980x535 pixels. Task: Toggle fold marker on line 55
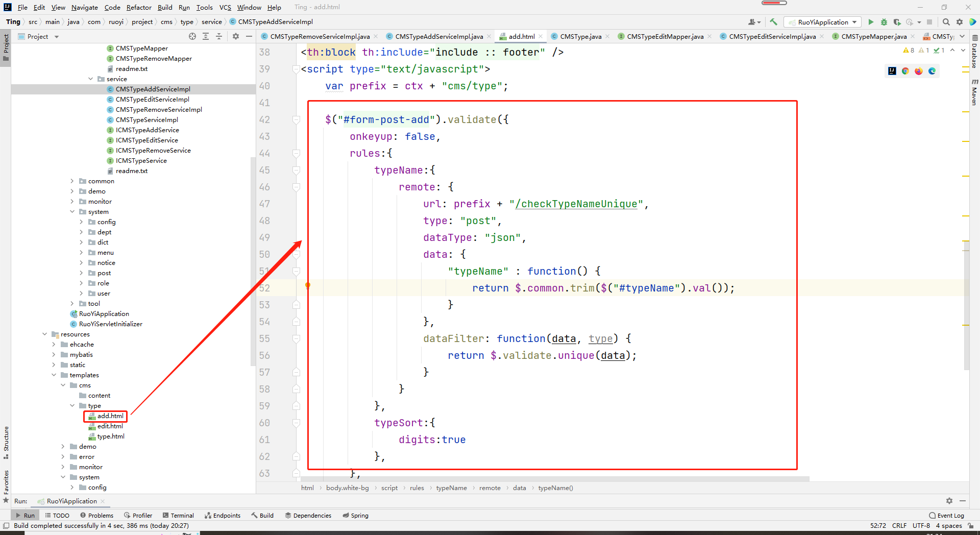point(296,338)
